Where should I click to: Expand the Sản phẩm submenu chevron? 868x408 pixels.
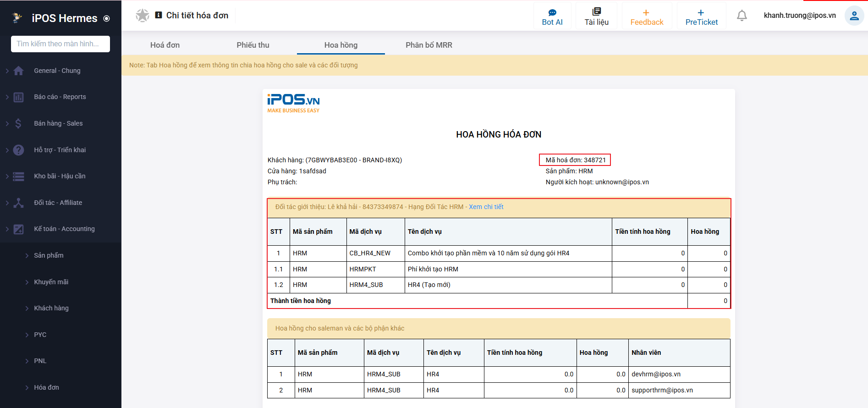[27, 256]
